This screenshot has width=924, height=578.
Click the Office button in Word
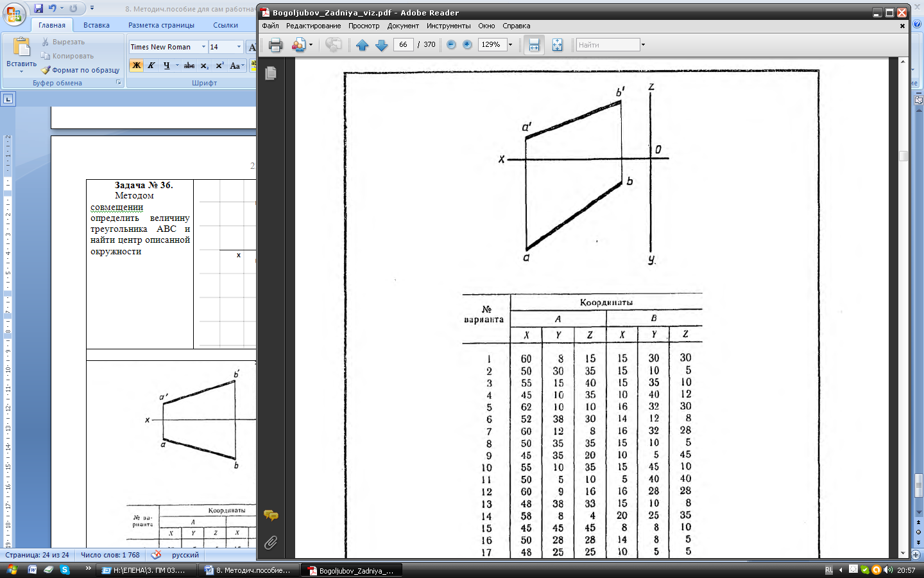pyautogui.click(x=14, y=14)
